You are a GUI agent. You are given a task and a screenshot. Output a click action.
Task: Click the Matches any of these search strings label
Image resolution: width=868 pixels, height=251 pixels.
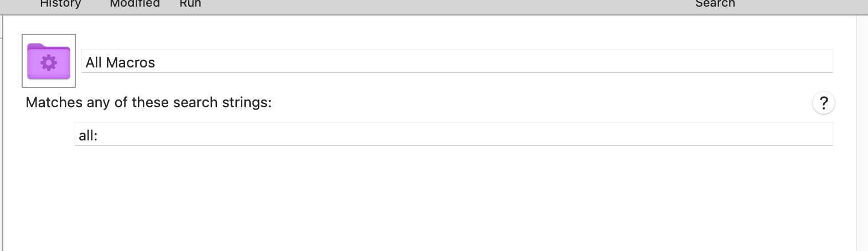148,103
